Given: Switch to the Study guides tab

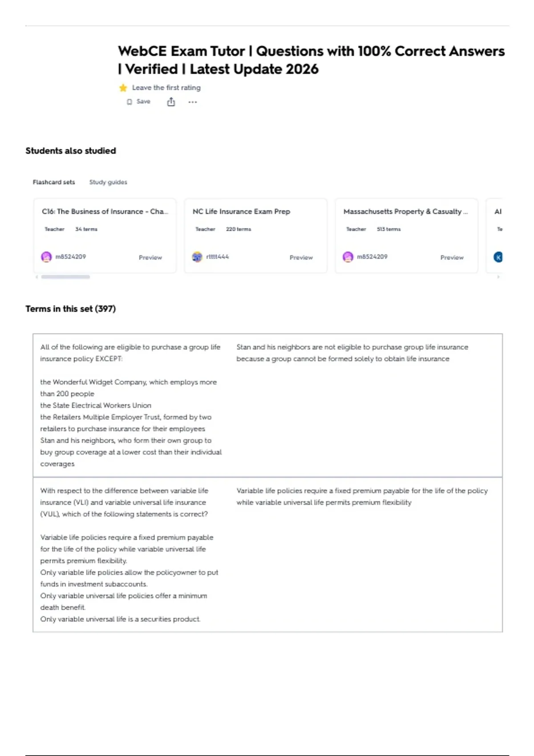Looking at the screenshot, I should point(108,182).
